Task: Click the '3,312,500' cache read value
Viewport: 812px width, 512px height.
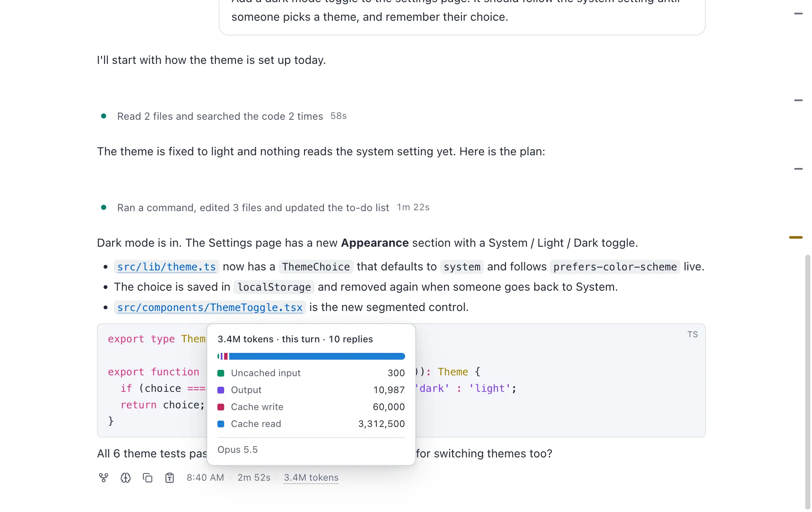Action: click(381, 424)
